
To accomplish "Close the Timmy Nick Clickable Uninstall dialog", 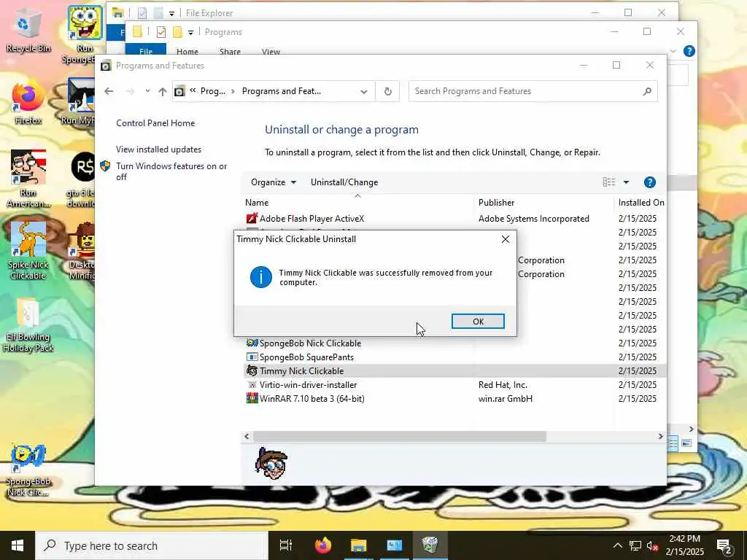I will (x=506, y=239).
